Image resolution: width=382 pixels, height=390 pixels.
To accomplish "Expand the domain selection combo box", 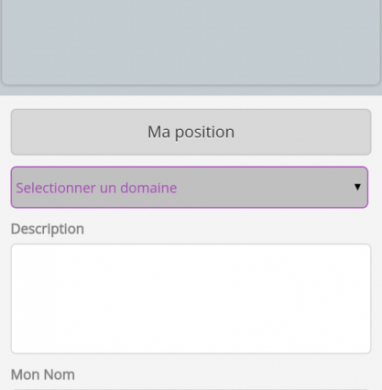I will (189, 187).
